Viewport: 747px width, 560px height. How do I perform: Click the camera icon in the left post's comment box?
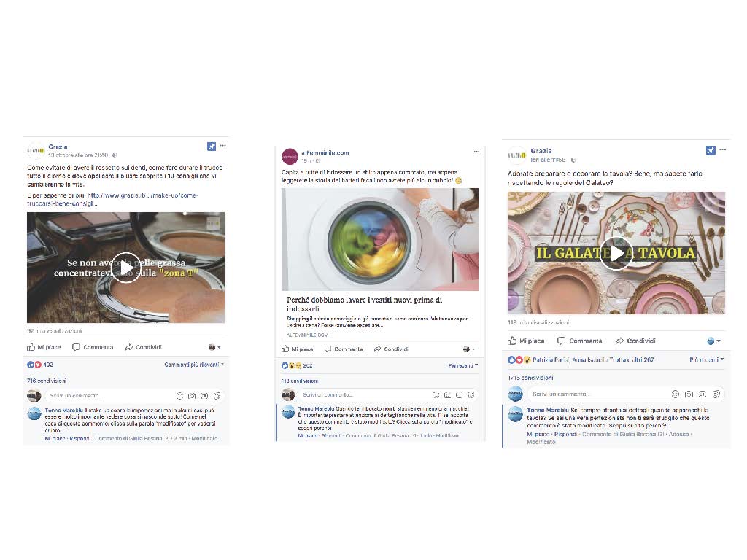192,396
